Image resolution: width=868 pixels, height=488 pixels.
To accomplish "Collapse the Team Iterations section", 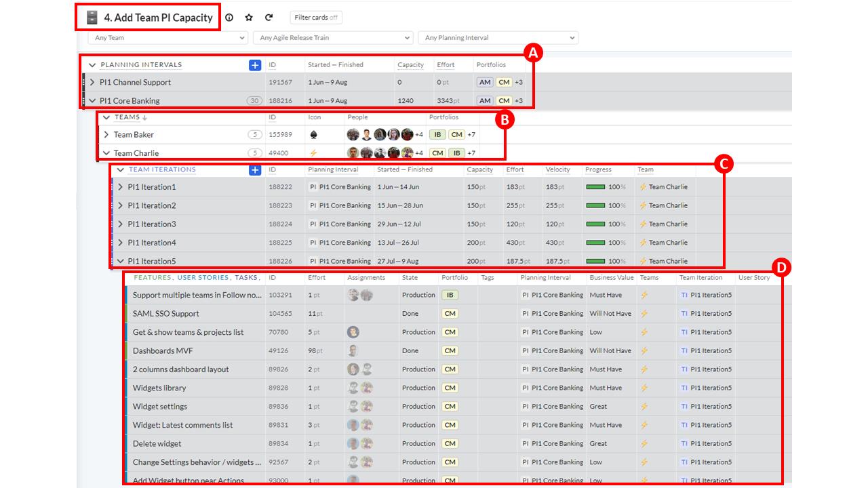I will (121, 169).
